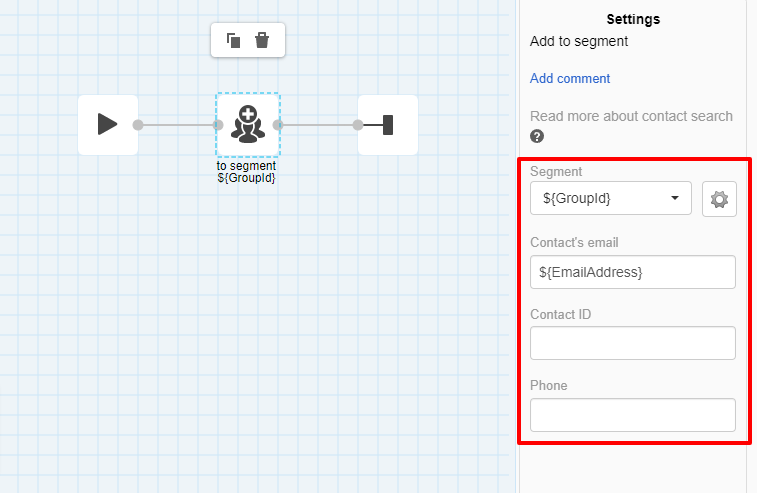Click Read more about contact search
This screenshot has width=757, height=493.
(x=631, y=116)
